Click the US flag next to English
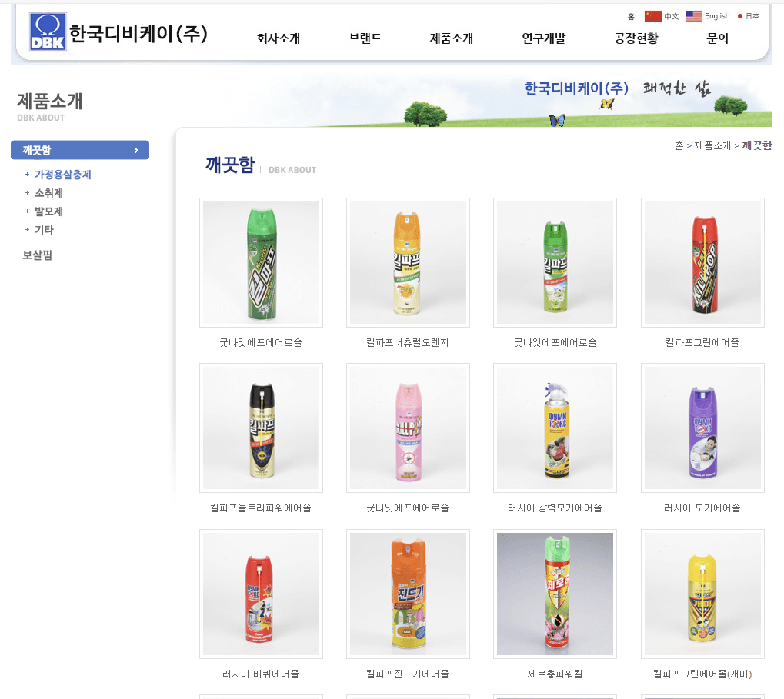The height and width of the screenshot is (699, 784). point(693,15)
